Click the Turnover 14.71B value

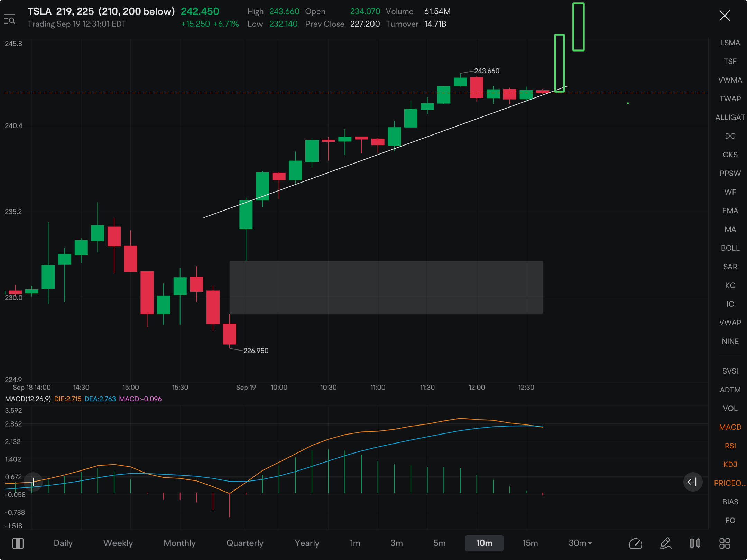click(435, 24)
